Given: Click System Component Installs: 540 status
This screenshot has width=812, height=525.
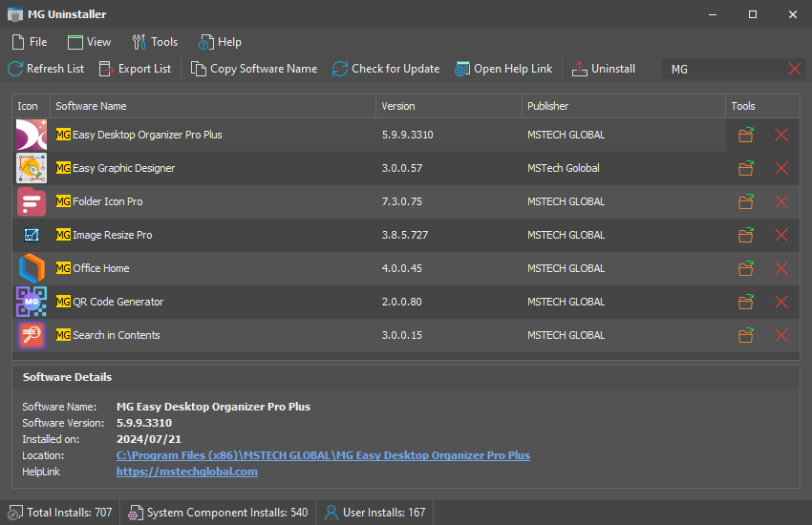Looking at the screenshot, I should 218,513.
